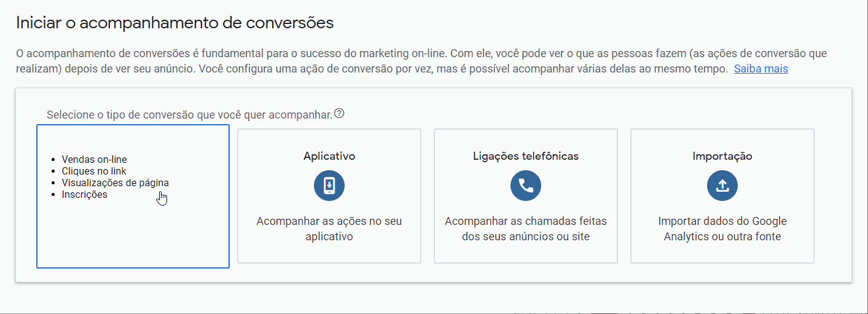Screen dimensions: 868x314
Task: Pick the Importação card heading
Action: point(722,156)
